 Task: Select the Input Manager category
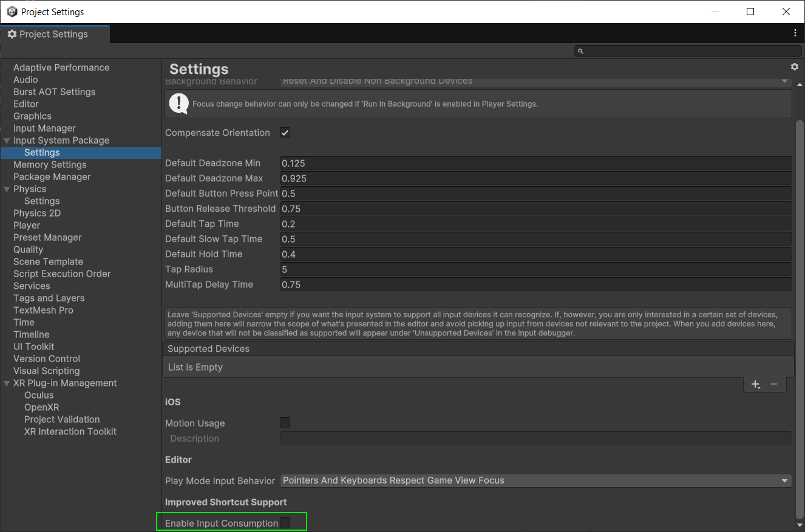click(x=45, y=128)
